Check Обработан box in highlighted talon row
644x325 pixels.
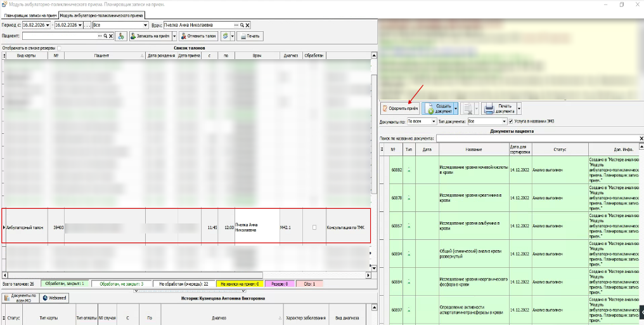pyautogui.click(x=314, y=227)
